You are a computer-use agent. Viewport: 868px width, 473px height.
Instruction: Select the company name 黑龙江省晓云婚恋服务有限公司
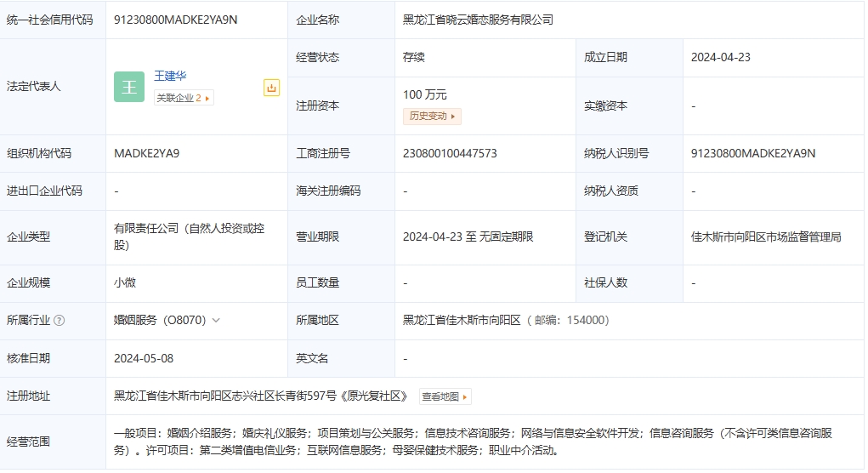478,20
